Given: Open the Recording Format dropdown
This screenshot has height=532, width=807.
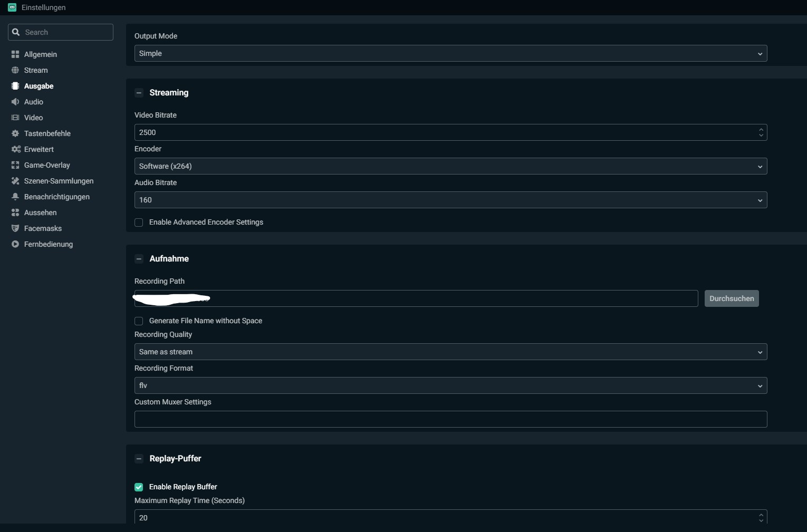Looking at the screenshot, I should pyautogui.click(x=450, y=385).
